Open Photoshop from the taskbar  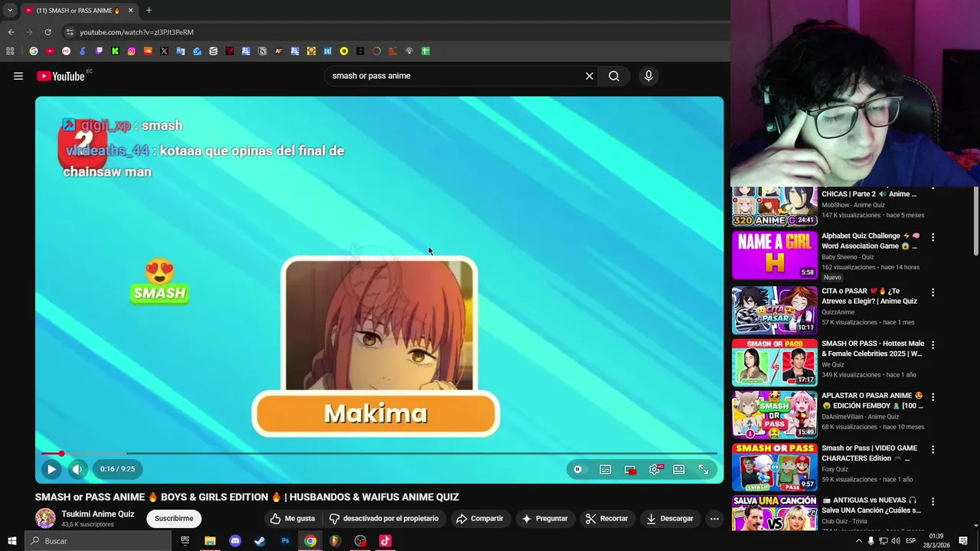(285, 541)
